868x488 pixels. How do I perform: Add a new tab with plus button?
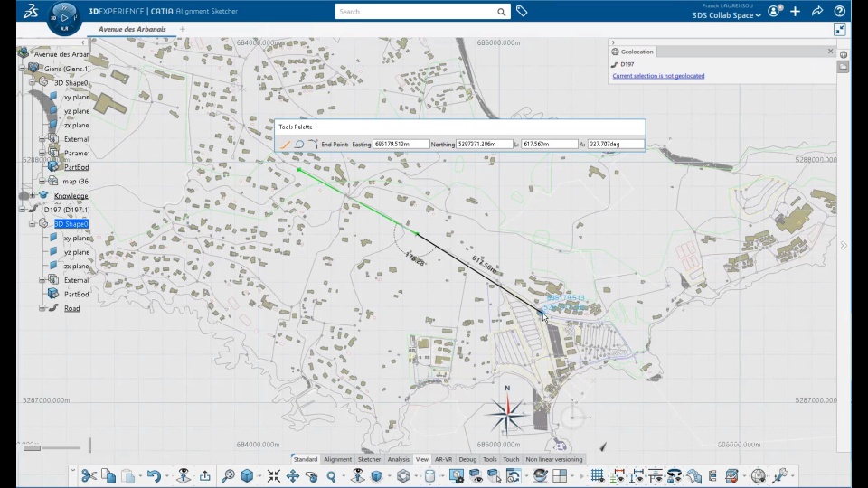pyautogui.click(x=182, y=29)
